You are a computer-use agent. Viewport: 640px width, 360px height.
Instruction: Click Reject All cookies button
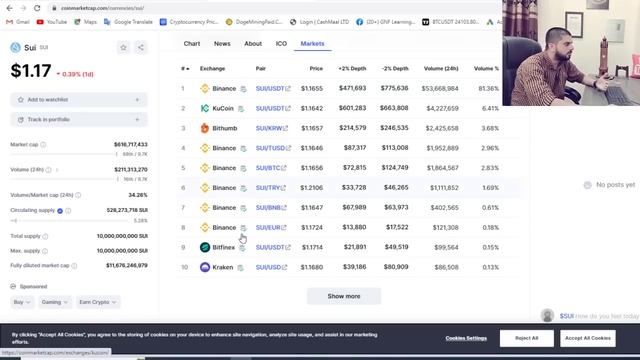(x=527, y=338)
